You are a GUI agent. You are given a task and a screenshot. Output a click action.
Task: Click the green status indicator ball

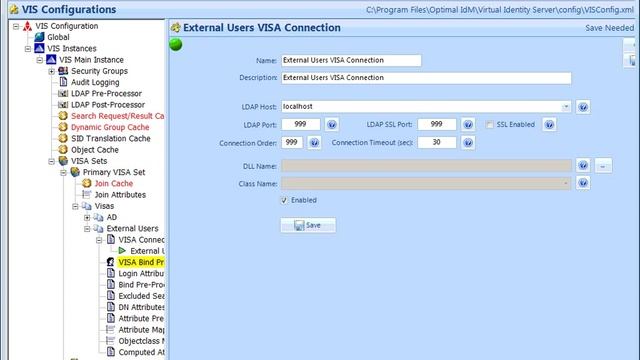pyautogui.click(x=176, y=44)
